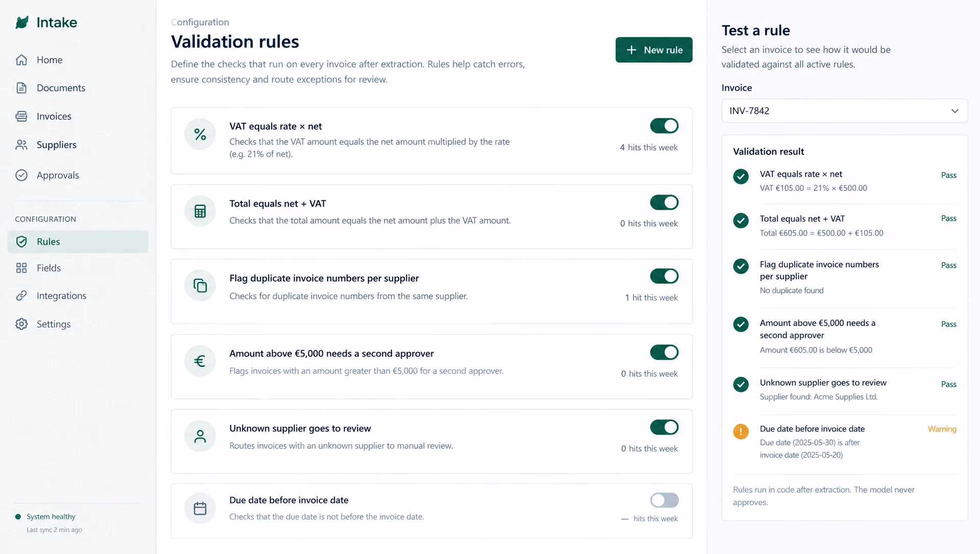Click the pass checkmark beside Unknown supplier result
Viewport: 980px width, 554px height.
point(741,384)
